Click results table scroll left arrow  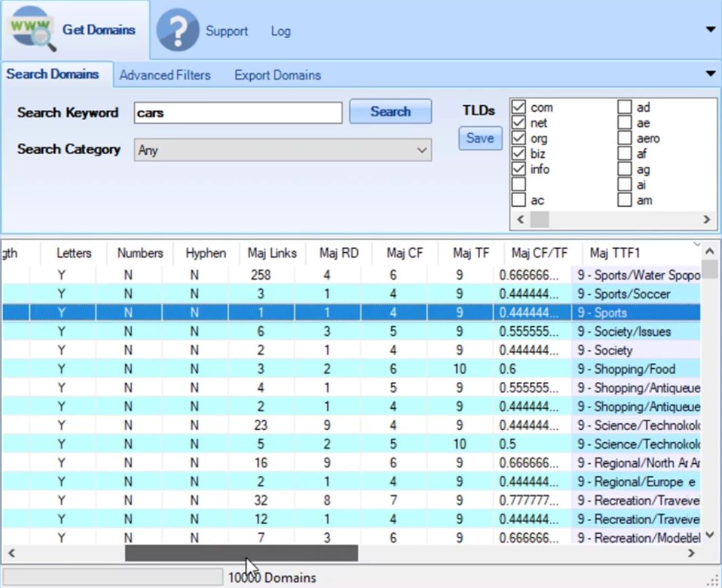[12, 553]
